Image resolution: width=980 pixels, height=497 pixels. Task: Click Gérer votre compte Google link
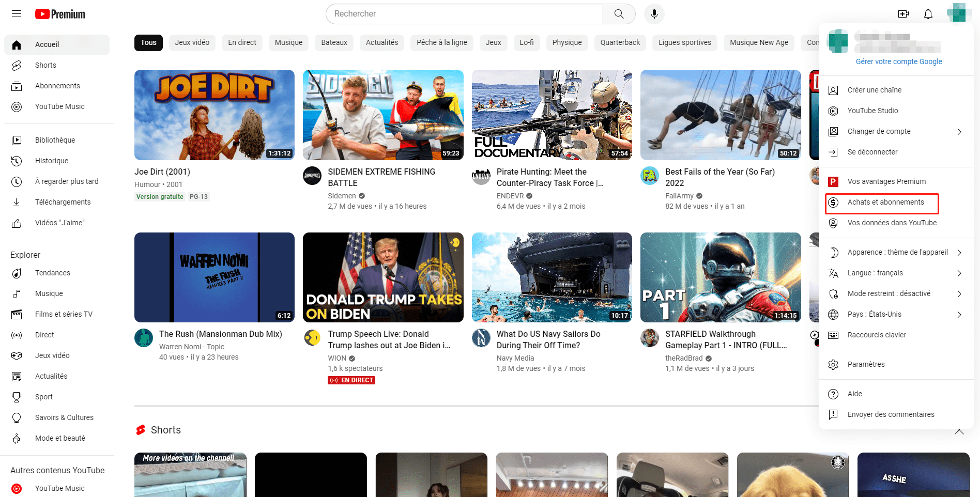(x=899, y=61)
